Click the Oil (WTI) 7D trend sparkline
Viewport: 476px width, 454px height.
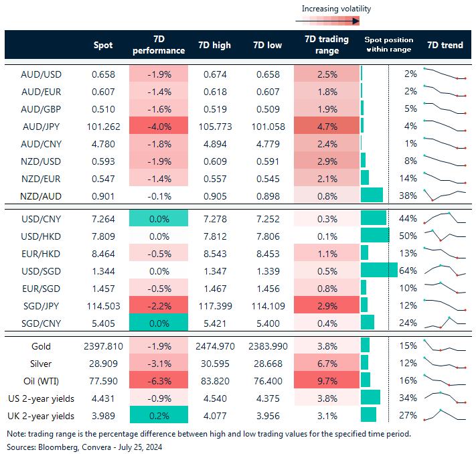coord(445,380)
